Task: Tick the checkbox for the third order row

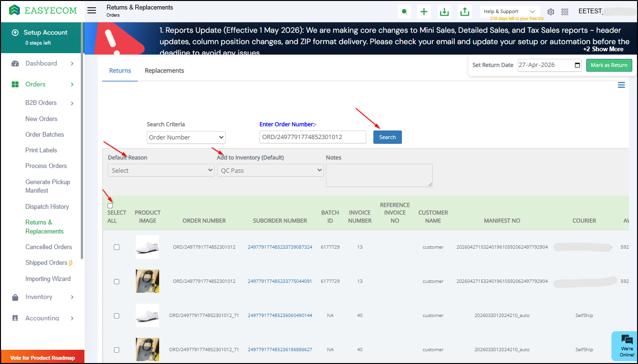Action: tap(117, 316)
